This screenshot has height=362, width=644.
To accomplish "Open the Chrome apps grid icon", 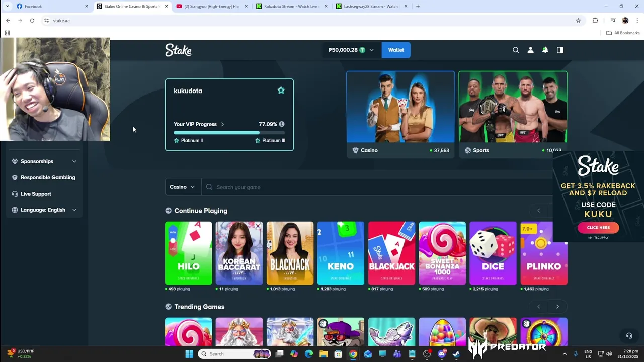I will pyautogui.click(x=7, y=33).
